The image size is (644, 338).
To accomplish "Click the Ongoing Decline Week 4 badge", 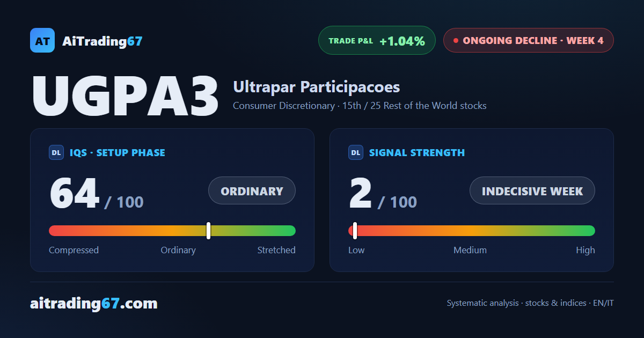I will pyautogui.click(x=528, y=40).
